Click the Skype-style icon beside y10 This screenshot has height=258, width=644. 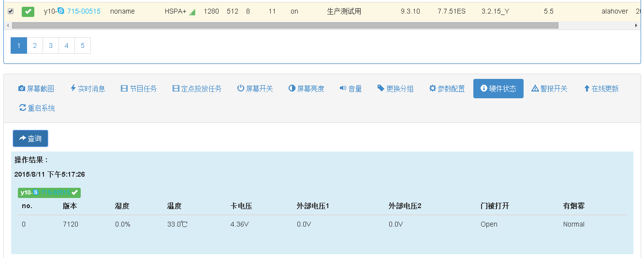click(x=60, y=11)
